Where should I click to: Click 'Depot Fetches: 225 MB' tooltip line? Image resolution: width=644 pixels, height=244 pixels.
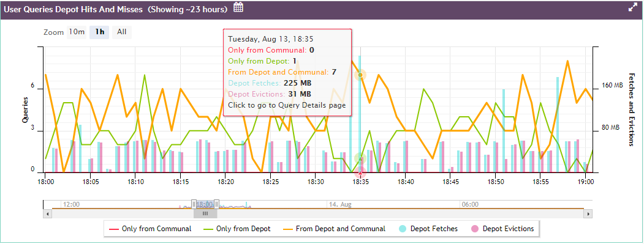(x=270, y=83)
